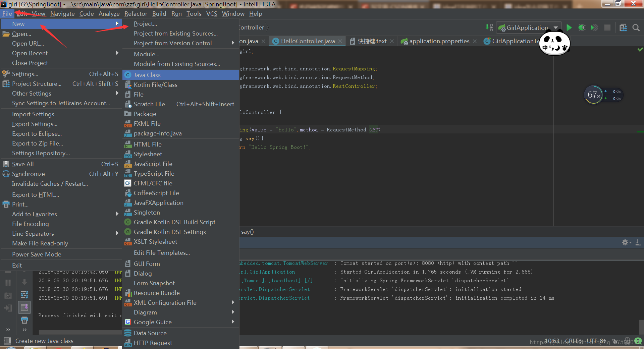Image resolution: width=644 pixels, height=349 pixels.
Task: Open GirlApplication run configuration dropdown
Action: [529, 27]
